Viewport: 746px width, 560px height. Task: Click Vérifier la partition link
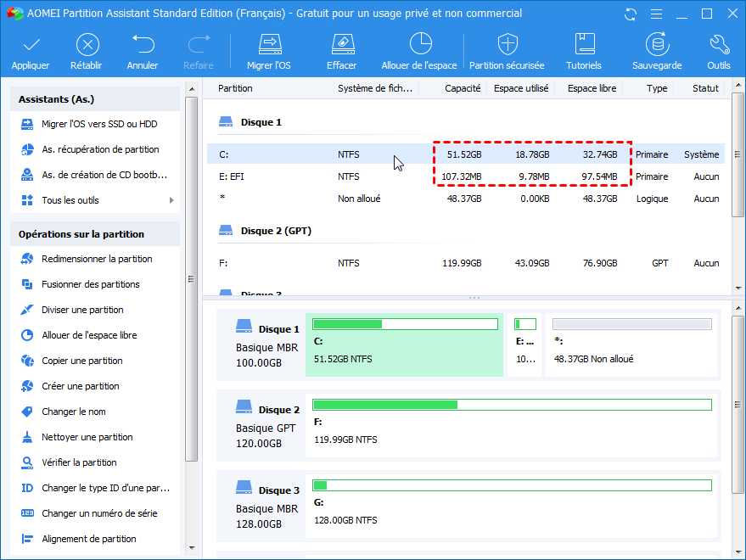(x=79, y=462)
